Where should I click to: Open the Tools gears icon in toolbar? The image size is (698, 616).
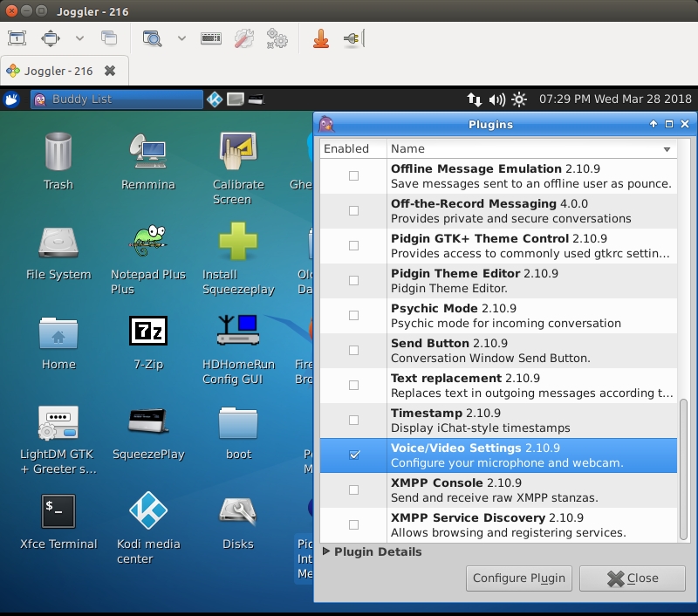[277, 38]
